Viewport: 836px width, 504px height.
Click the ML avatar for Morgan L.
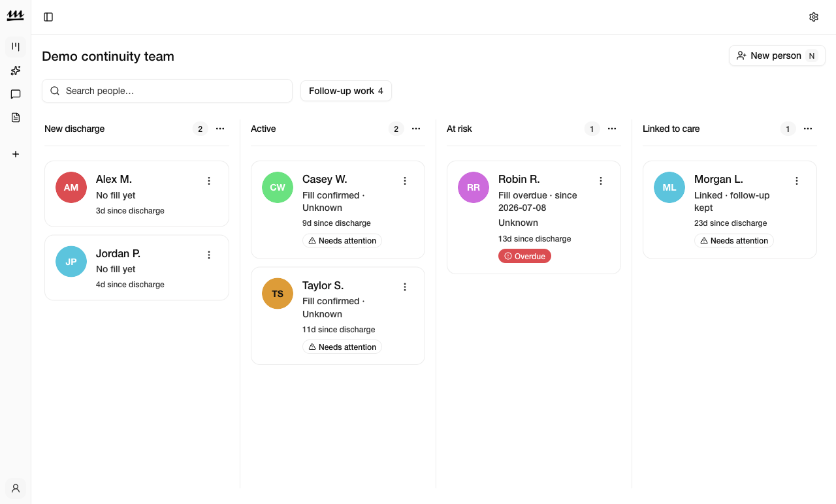click(669, 187)
